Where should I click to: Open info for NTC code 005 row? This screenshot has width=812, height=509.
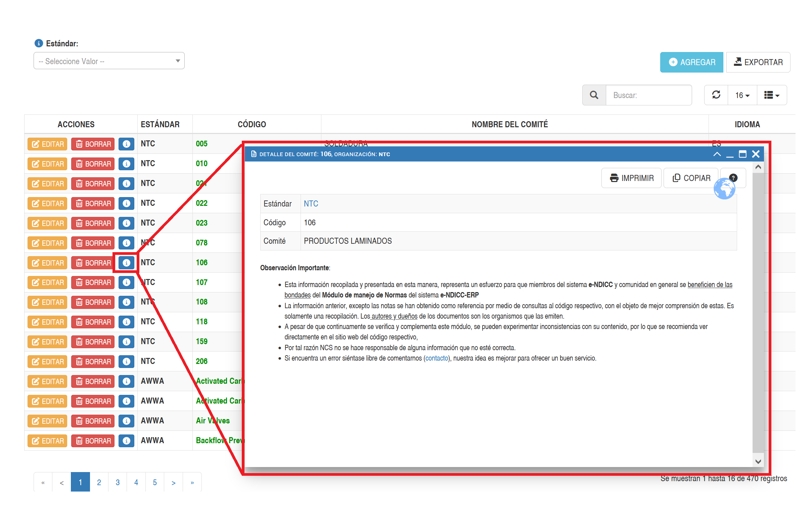coord(126,144)
